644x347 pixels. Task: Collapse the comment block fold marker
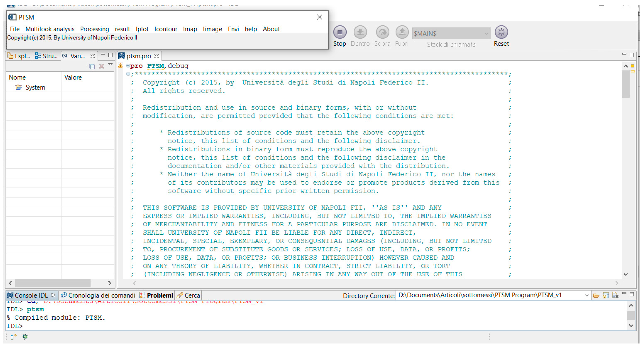click(128, 74)
